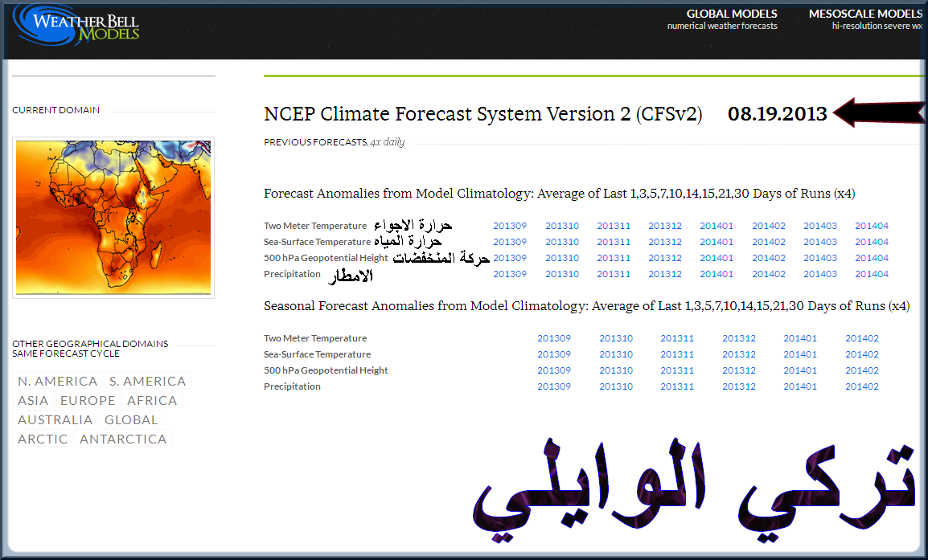Select the Arctic domain

click(x=43, y=439)
